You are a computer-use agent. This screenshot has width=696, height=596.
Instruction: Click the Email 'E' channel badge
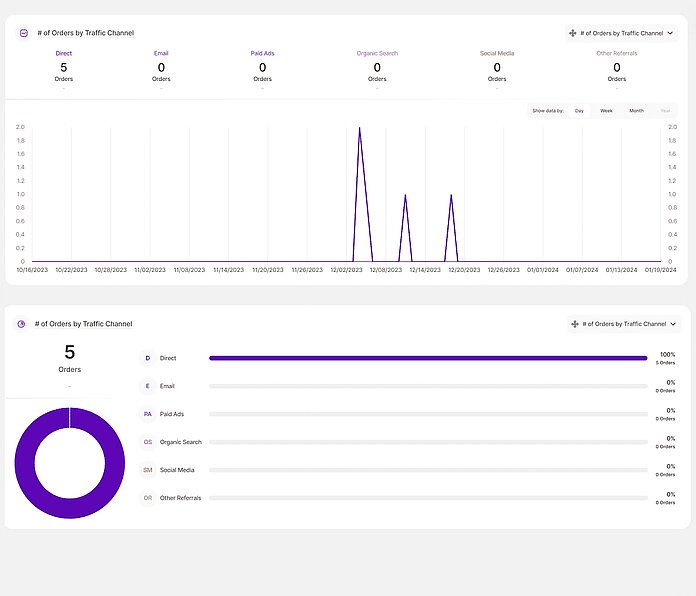[148, 386]
